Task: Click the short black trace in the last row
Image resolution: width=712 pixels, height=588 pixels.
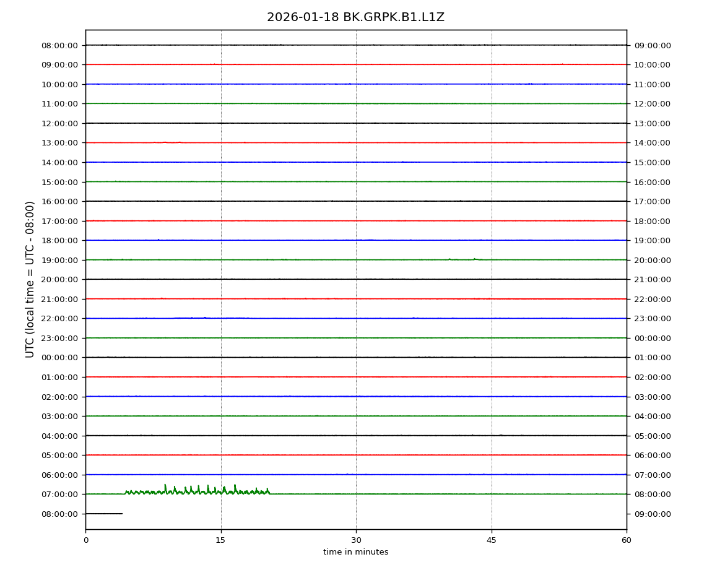Action: coord(104,514)
